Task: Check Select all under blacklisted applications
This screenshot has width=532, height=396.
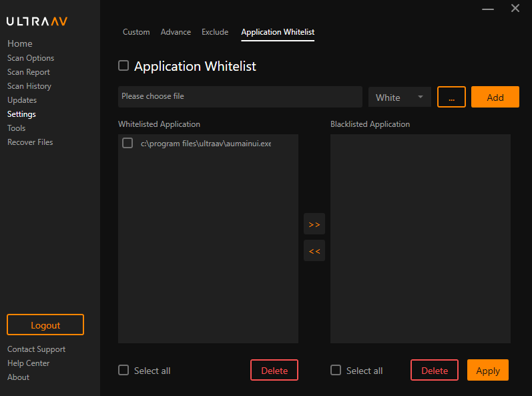Action: (x=336, y=370)
